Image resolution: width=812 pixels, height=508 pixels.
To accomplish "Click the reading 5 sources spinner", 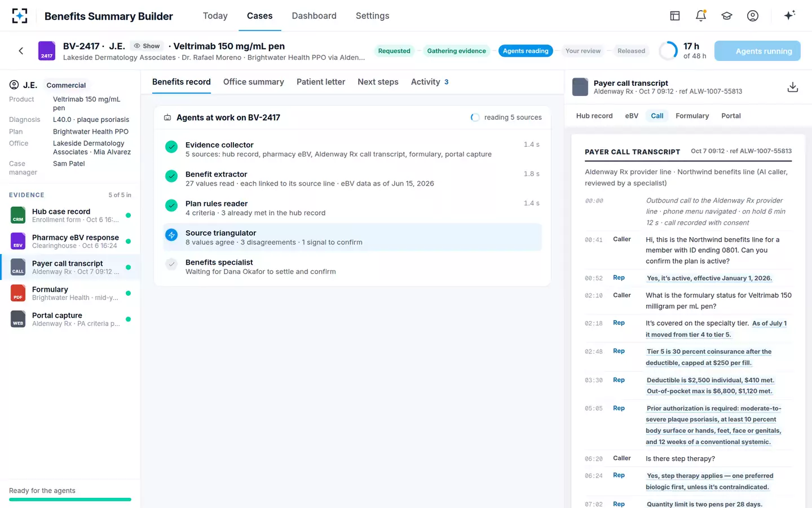I will click(x=475, y=117).
